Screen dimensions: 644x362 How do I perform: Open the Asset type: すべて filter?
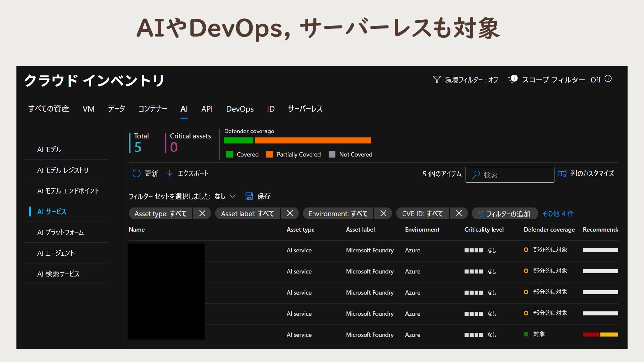(x=160, y=214)
